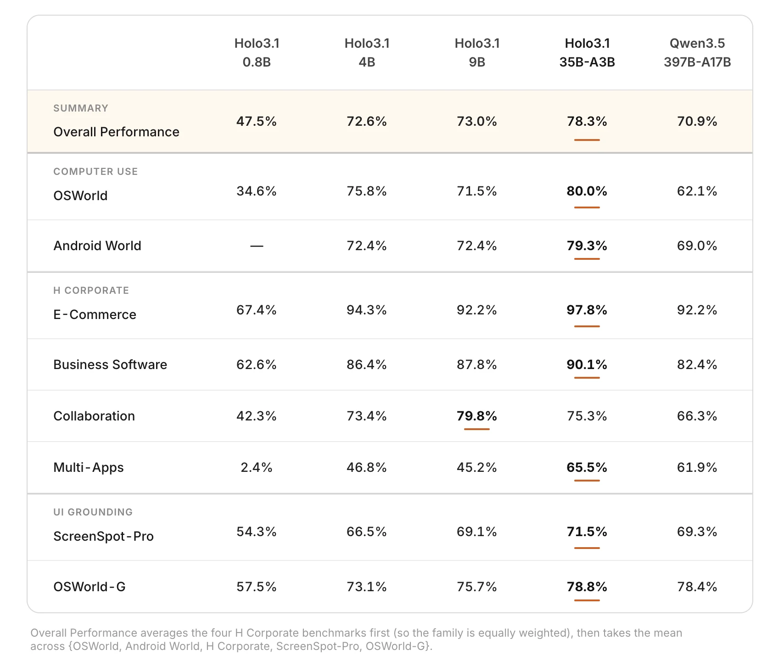The height and width of the screenshot is (672, 784).
Task: Click the Business Software row label
Action: [x=110, y=364]
